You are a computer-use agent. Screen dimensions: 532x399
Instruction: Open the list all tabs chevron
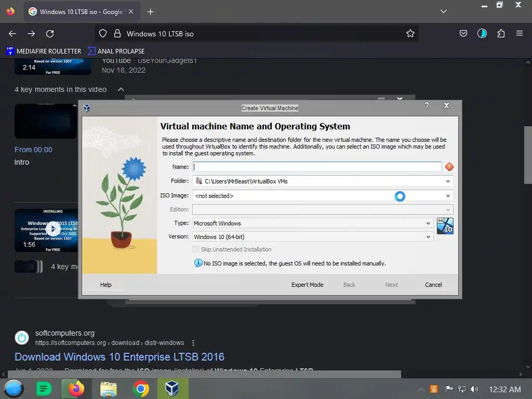coord(444,11)
